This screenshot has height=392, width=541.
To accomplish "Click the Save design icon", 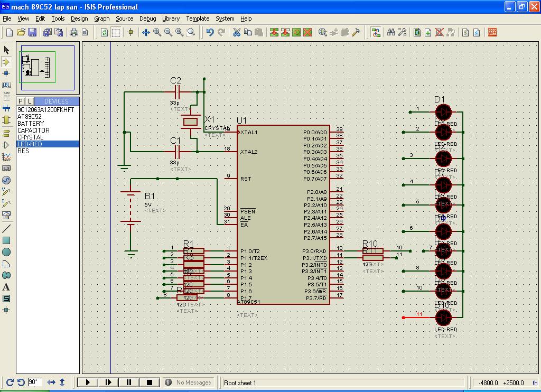I will (32, 33).
